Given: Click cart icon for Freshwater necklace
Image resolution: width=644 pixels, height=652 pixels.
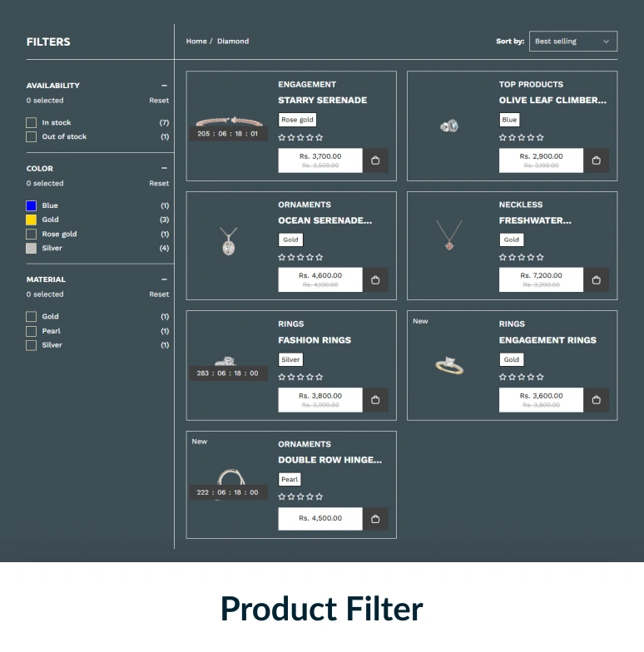Looking at the screenshot, I should (596, 280).
